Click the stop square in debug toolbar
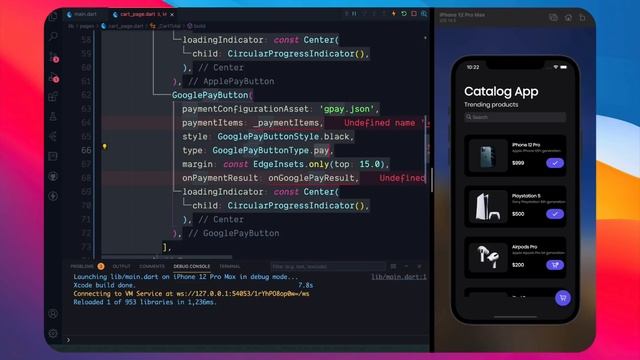This screenshot has height=360, width=640. [x=414, y=14]
